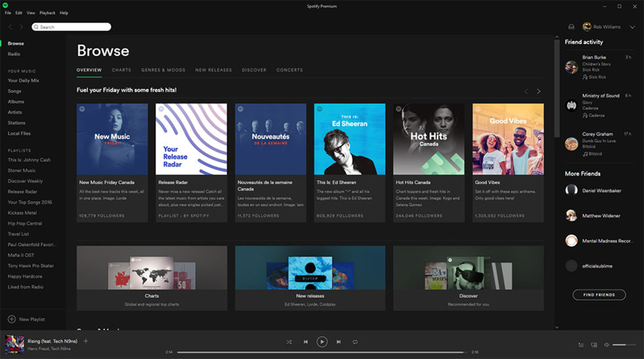Viewport: 644px width, 359px height.
Task: Open the New releases category card
Action: pyautogui.click(x=310, y=278)
